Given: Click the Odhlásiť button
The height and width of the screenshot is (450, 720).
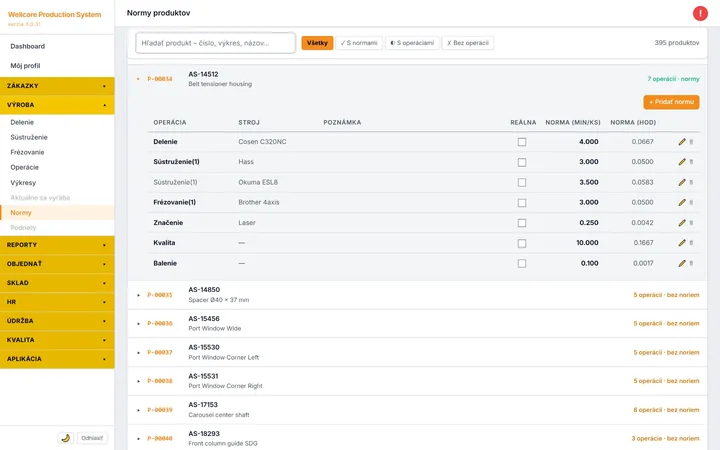Looking at the screenshot, I should (x=92, y=438).
